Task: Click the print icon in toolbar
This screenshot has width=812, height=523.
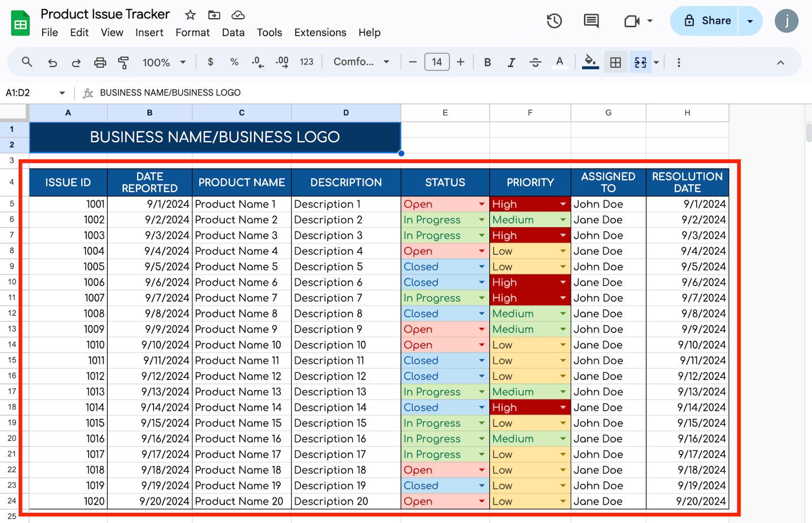Action: 100,62
